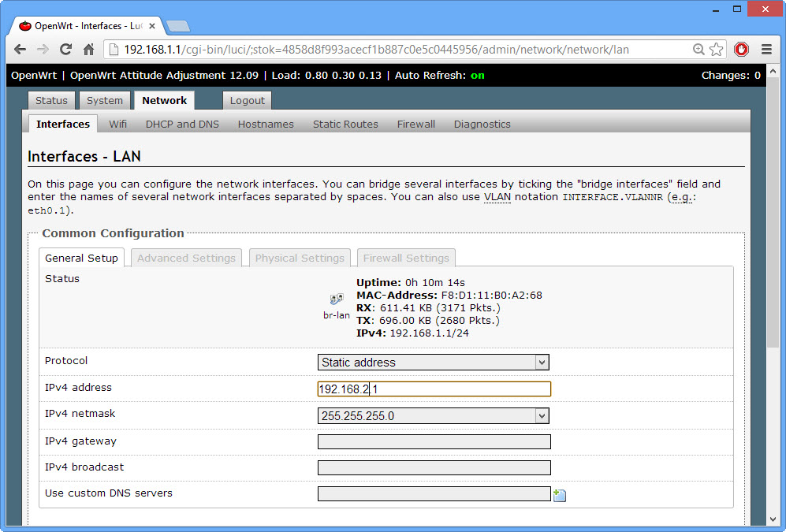Close the OpenWrt browser tab
786x532 pixels.
[152, 26]
